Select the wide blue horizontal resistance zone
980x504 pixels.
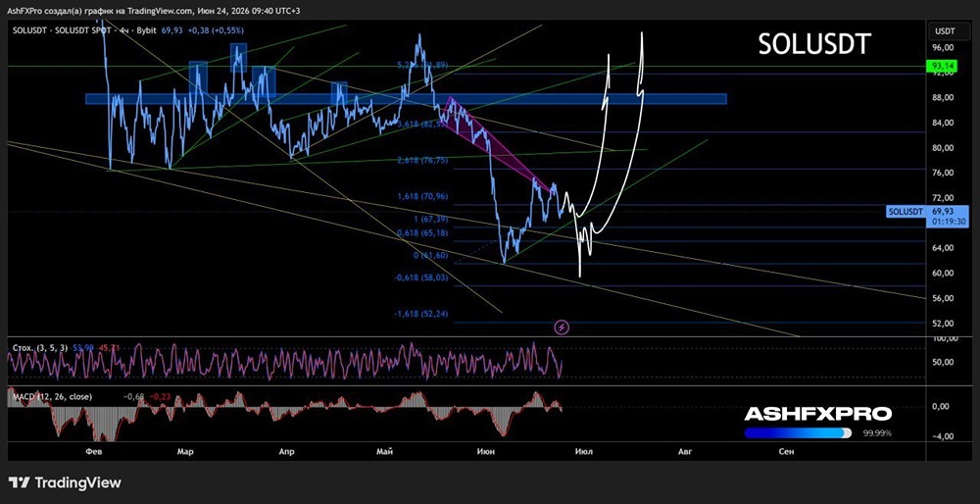(x=406, y=99)
